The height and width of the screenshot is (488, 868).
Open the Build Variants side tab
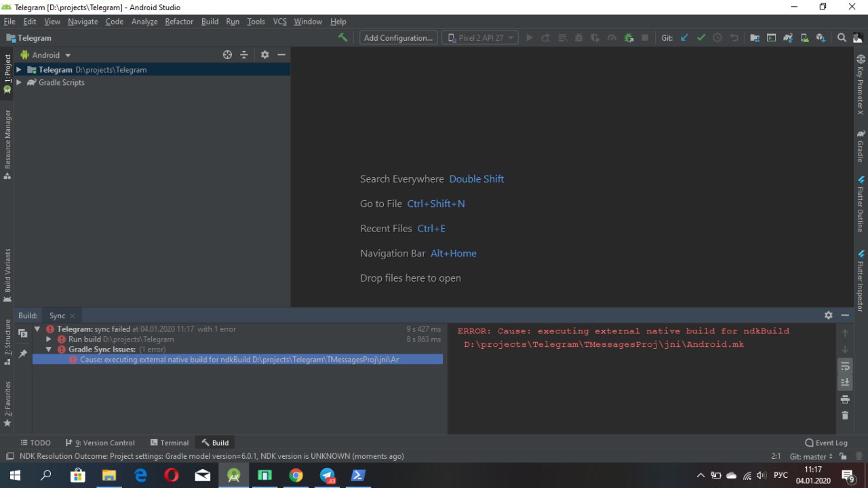click(x=7, y=275)
